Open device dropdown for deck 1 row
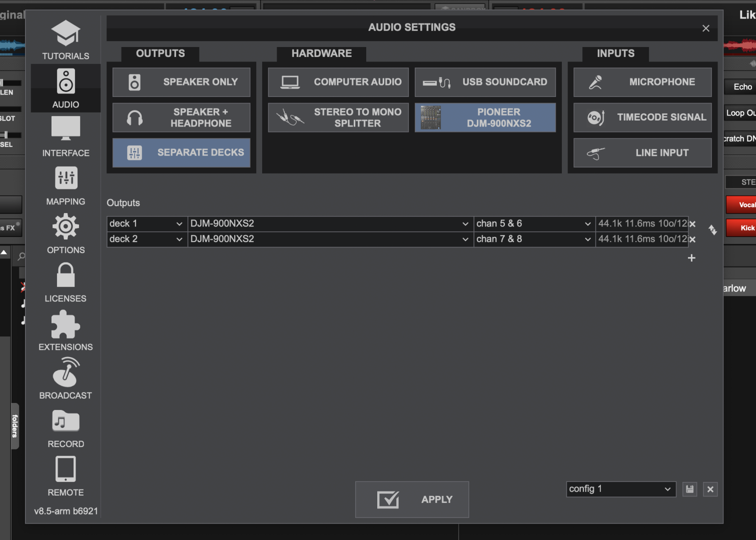 (x=330, y=223)
